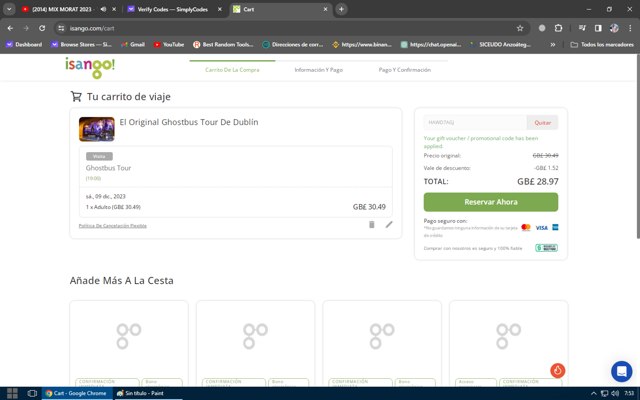Click the Reservar Ahora button
The width and height of the screenshot is (640, 400).
point(491,202)
